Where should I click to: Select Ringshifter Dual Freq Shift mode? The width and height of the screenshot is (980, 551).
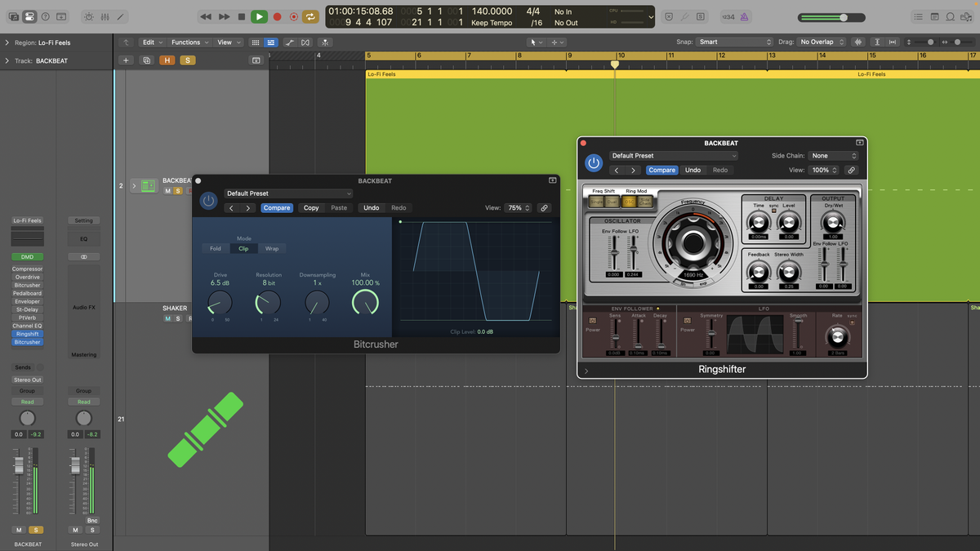click(612, 202)
